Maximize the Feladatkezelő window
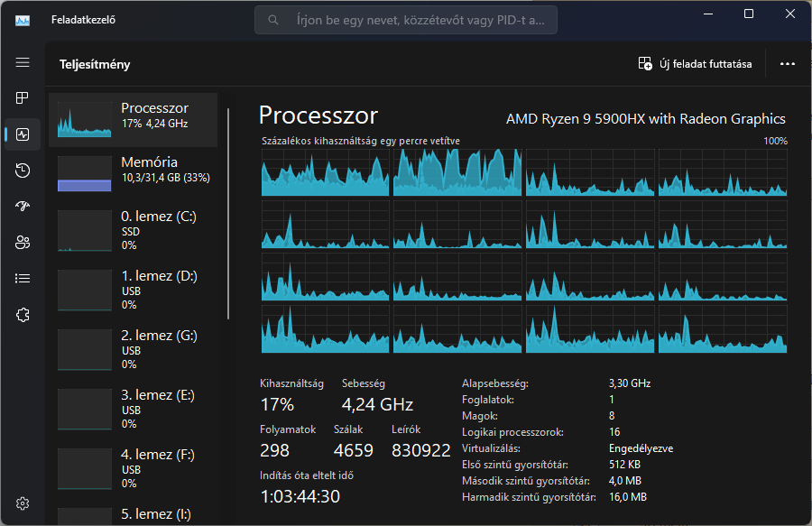 [x=749, y=14]
